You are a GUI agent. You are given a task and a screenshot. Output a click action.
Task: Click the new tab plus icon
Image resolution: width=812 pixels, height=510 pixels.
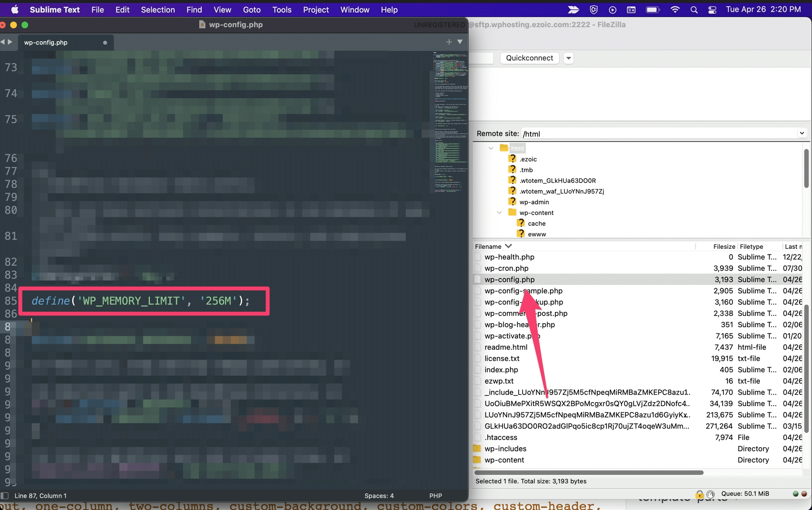(x=449, y=42)
